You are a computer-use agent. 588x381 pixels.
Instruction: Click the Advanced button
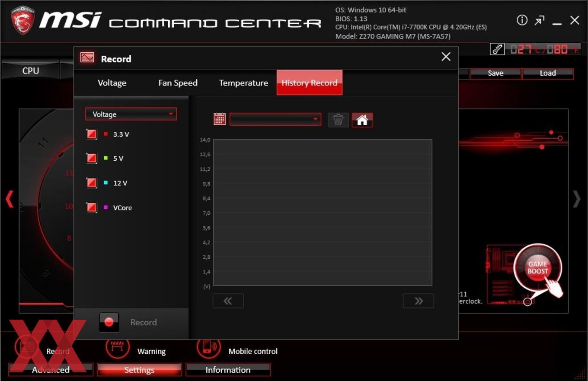pyautogui.click(x=51, y=370)
